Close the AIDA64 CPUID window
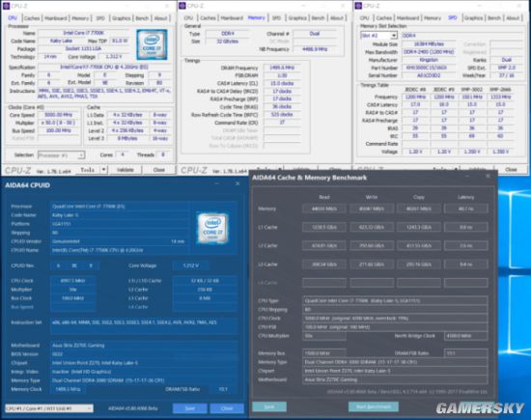Screen dimensions: 531x420 coord(238,183)
